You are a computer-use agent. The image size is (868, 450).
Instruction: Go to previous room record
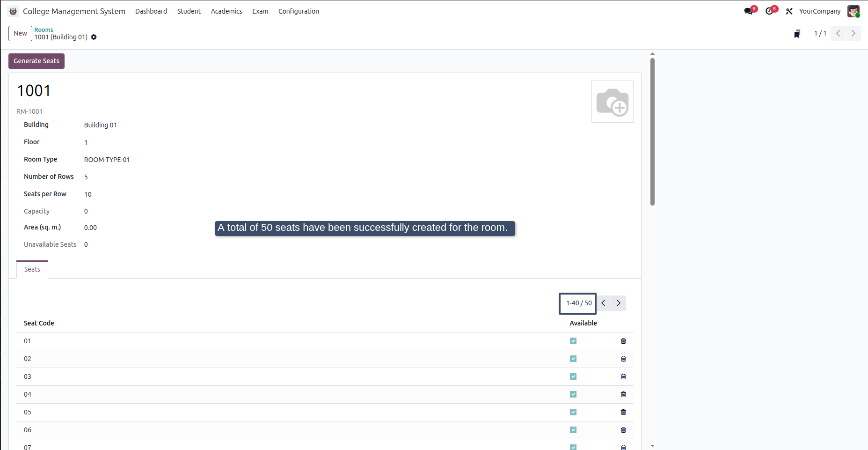click(838, 33)
